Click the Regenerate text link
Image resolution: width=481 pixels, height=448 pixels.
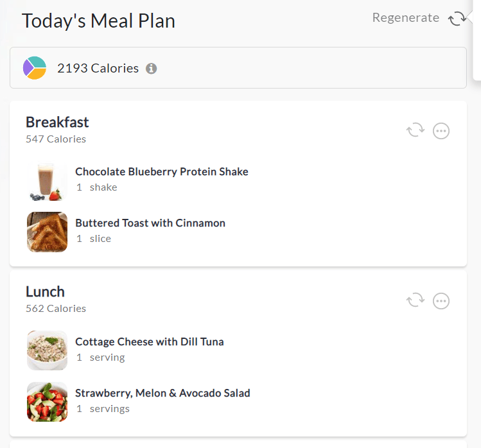pos(405,18)
